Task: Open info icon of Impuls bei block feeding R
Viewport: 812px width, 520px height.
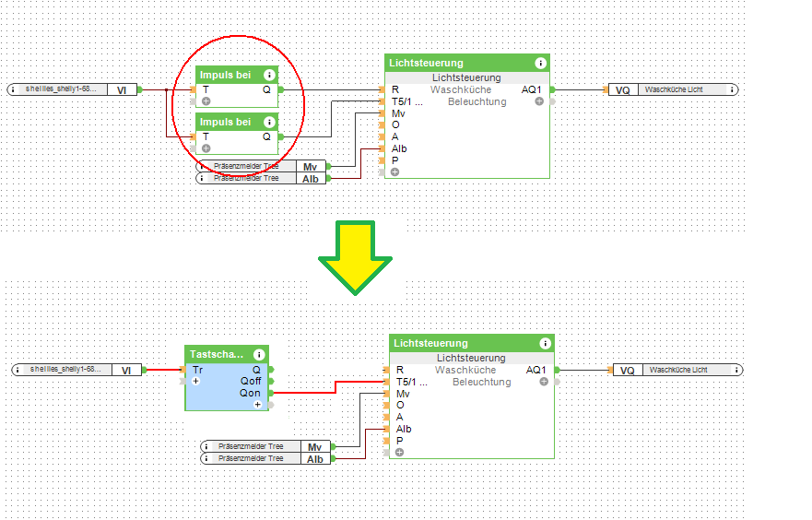Action: coord(269,75)
